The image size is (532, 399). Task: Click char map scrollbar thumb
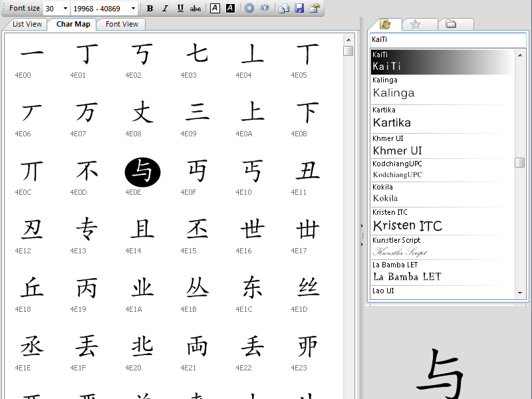point(348,51)
